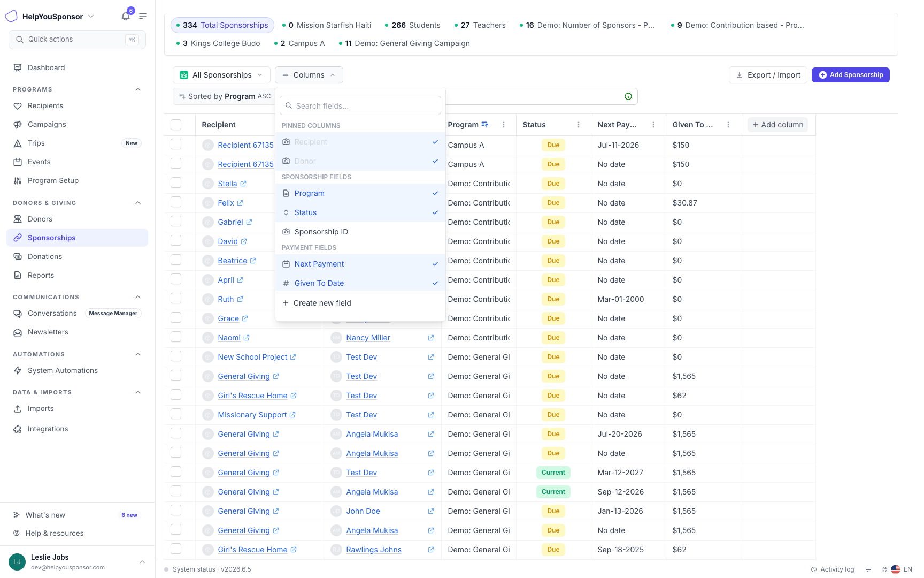Select checkbox for Missionary Support row
The image size is (924, 578).
[176, 414]
